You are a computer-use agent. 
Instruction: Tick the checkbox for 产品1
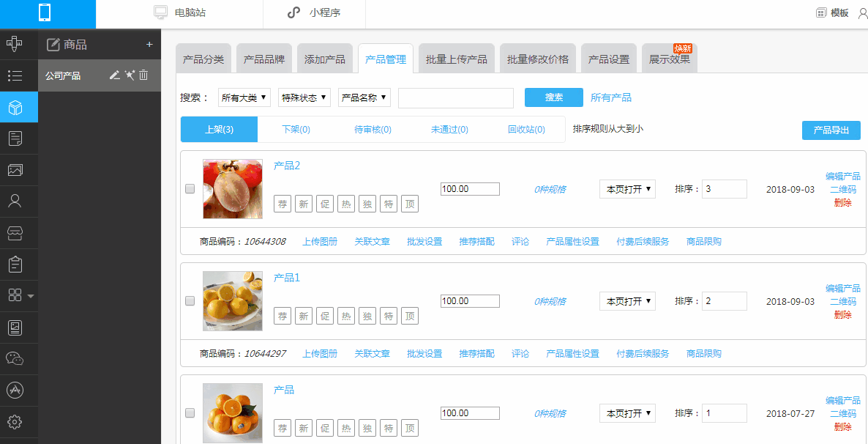[x=190, y=301]
